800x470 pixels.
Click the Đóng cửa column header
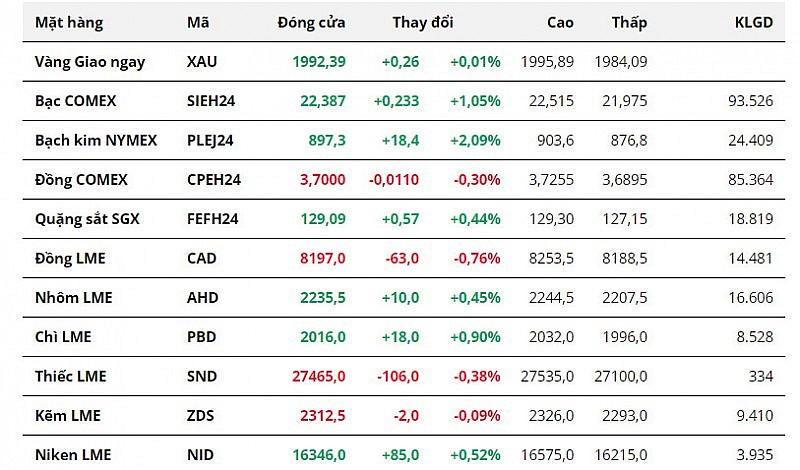(x=312, y=22)
